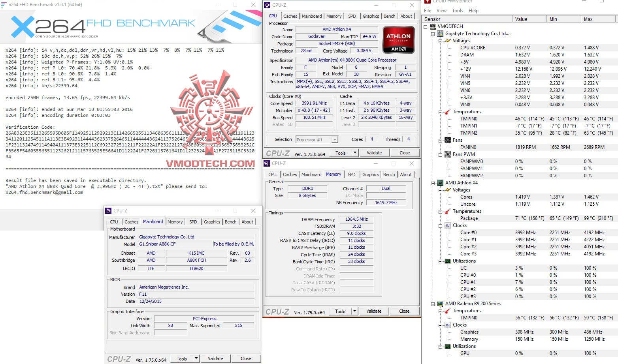Click title bar icon of CPU-Z CPU-tab window
This screenshot has height=364, width=618.
[x=268, y=5]
